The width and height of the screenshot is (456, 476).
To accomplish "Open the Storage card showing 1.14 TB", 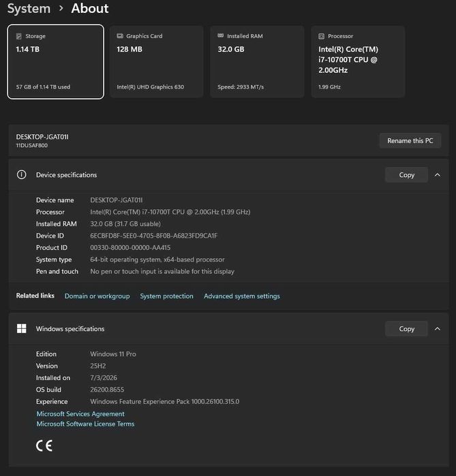I will pyautogui.click(x=56, y=62).
